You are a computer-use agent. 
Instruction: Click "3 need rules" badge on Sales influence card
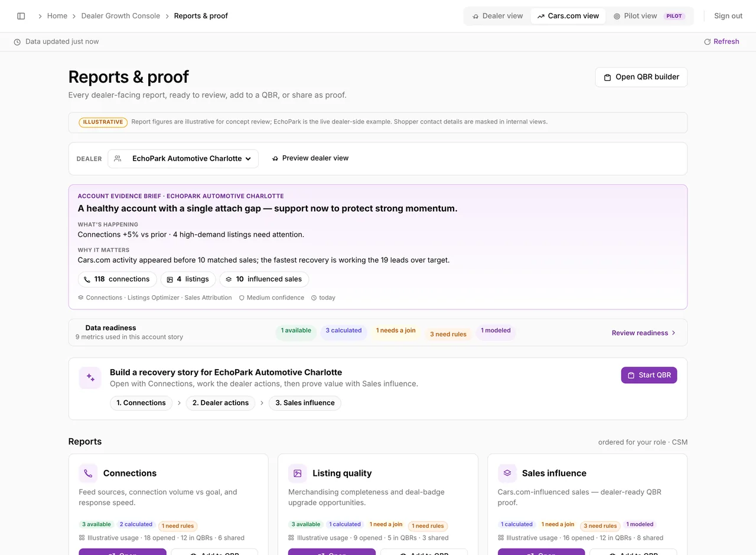[x=600, y=526]
